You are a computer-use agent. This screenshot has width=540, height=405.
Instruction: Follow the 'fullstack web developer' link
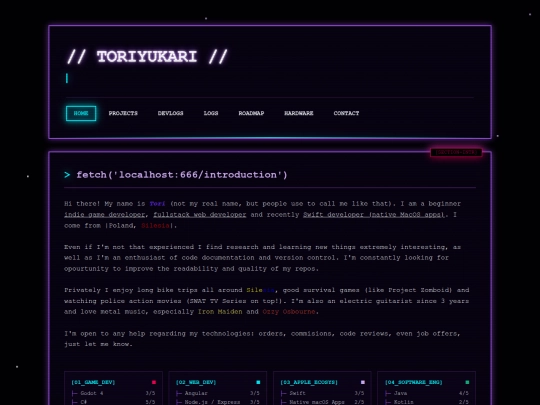200,215
